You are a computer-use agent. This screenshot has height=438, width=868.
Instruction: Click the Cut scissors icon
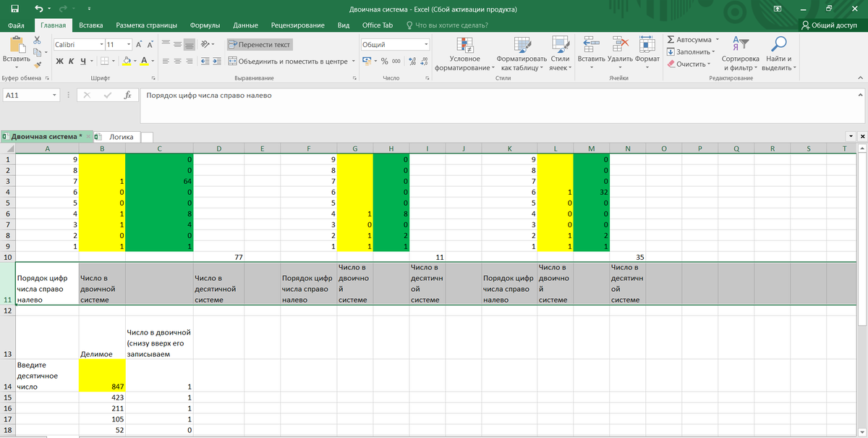(x=37, y=40)
